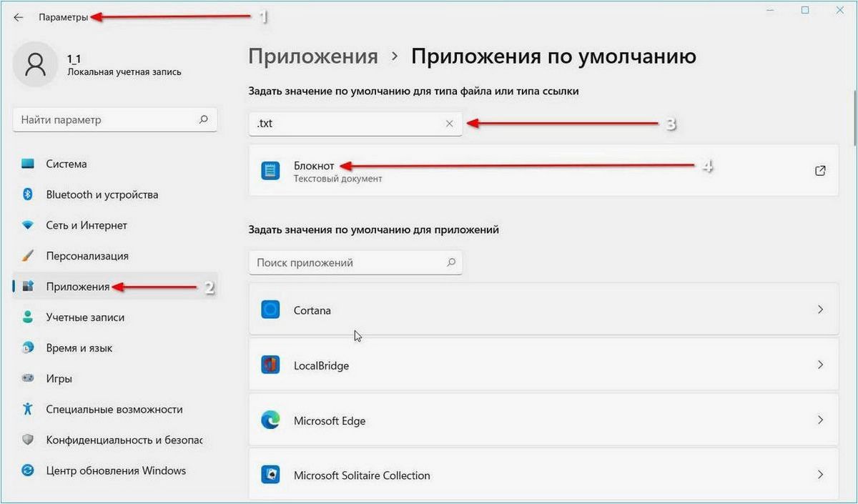Click the magnifier in Найти параметр box
This screenshot has height=504, width=858.
tap(204, 120)
